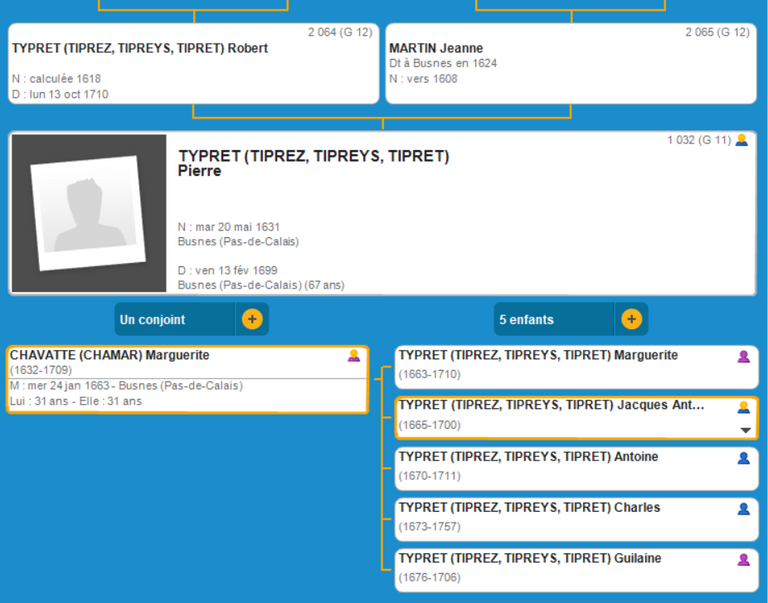Viewport: 768px width, 603px height.
Task: Click the plus icon beside 5 enfants
Action: click(631, 320)
